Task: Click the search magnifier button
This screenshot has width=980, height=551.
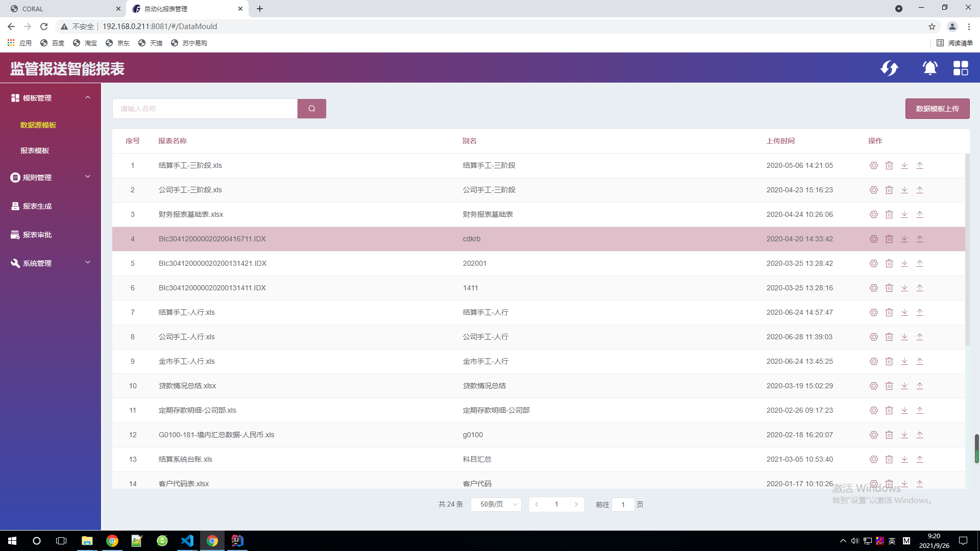Action: click(311, 109)
